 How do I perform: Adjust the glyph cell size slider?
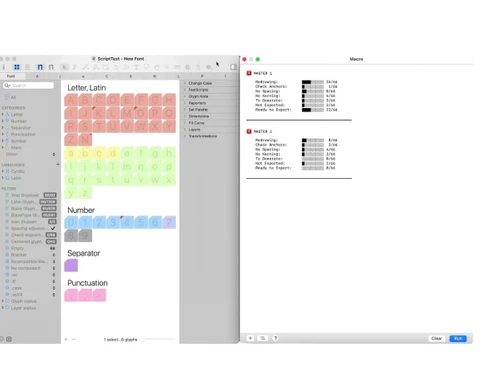[158, 339]
